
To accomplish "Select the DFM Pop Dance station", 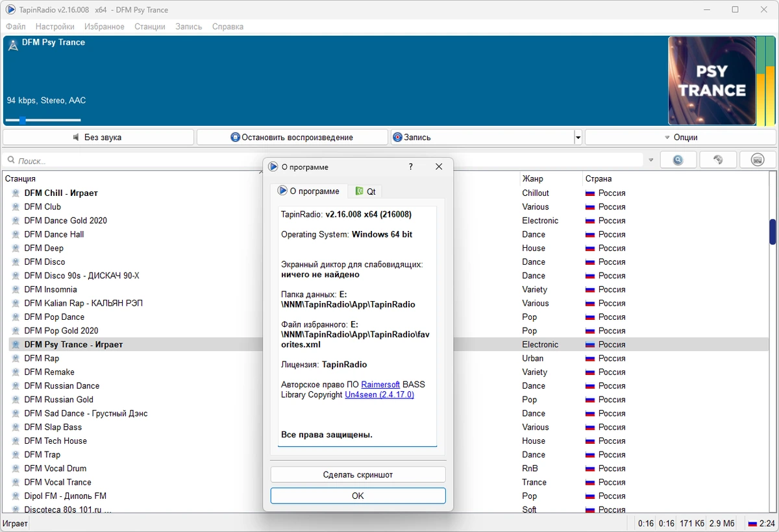I will click(x=55, y=317).
